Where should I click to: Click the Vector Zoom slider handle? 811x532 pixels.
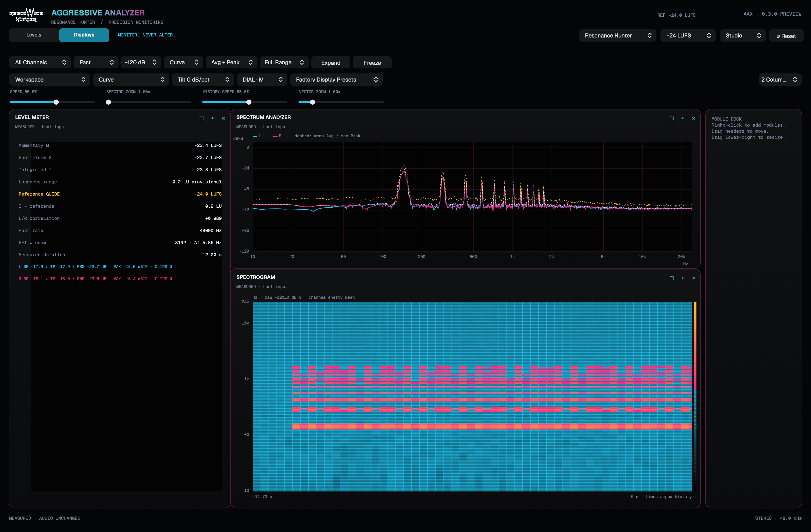[312, 102]
